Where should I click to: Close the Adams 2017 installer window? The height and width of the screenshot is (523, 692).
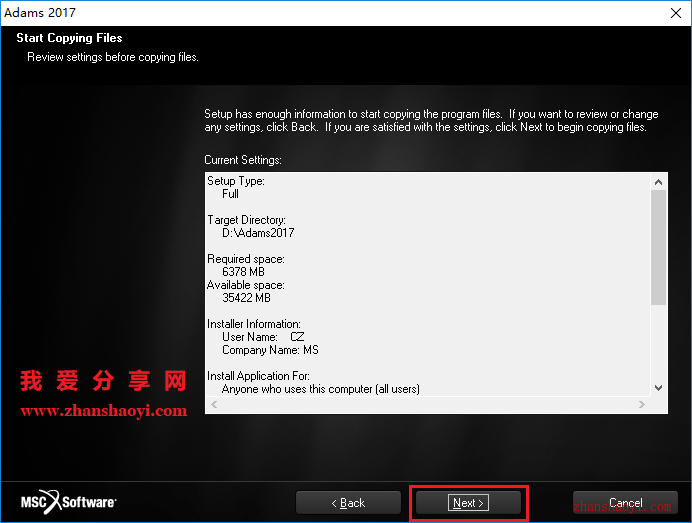676,13
